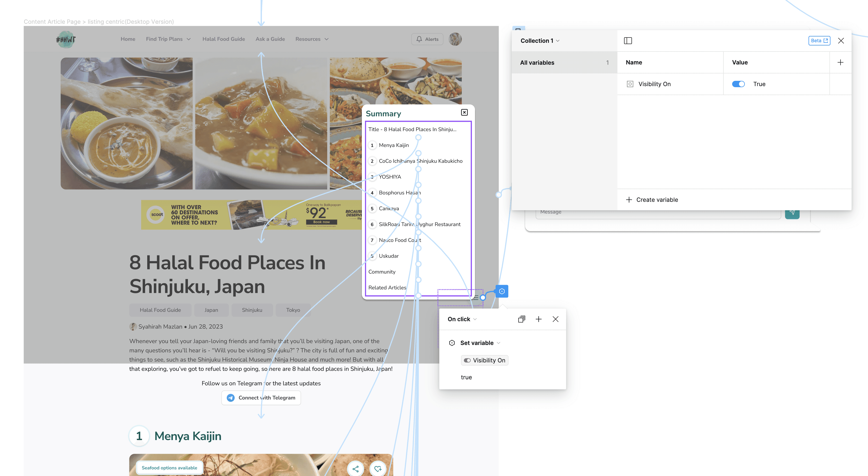The image size is (868, 476).
Task: Click the Menya Kaijin summary list item
Action: click(x=394, y=145)
